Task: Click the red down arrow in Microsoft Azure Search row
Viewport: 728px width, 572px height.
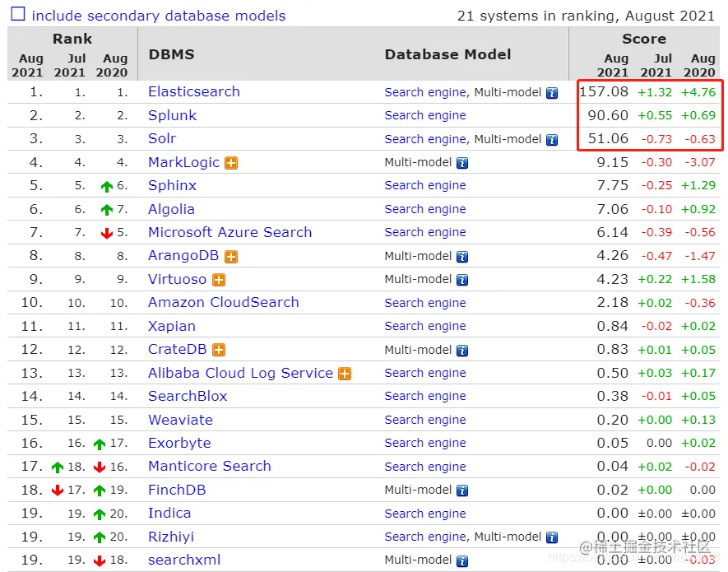Action: pos(107,233)
